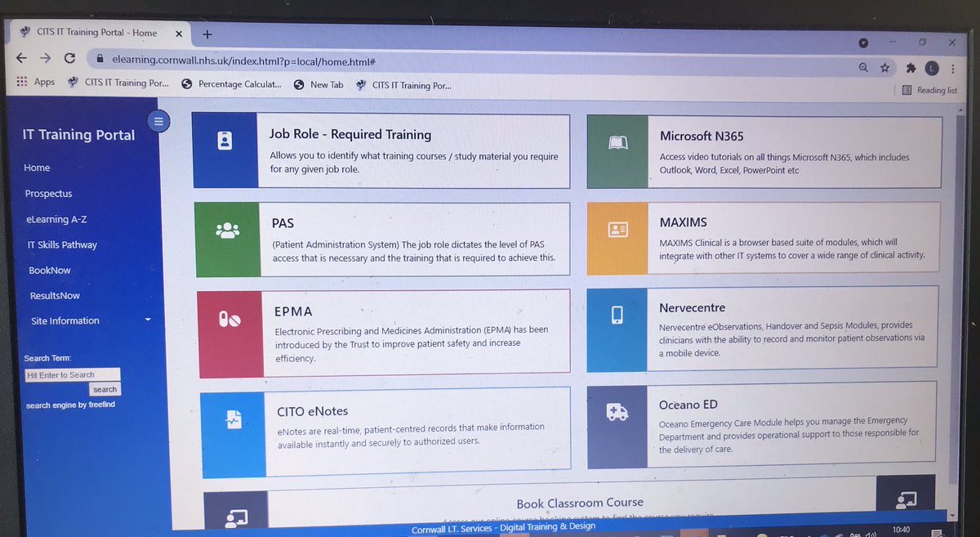Image resolution: width=980 pixels, height=537 pixels.
Task: Expand the Site Information submenu arrow
Action: (148, 320)
